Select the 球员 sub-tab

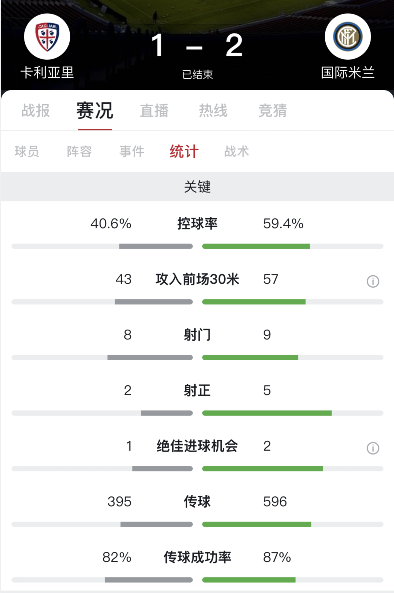point(27,152)
